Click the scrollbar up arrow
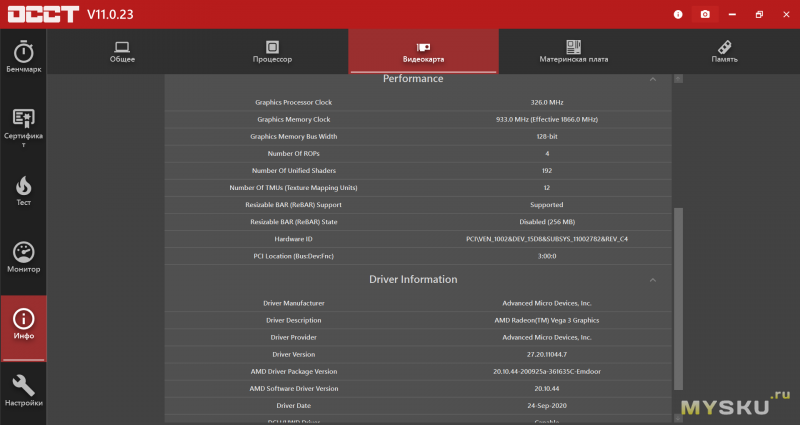This screenshot has height=425, width=800. click(678, 79)
